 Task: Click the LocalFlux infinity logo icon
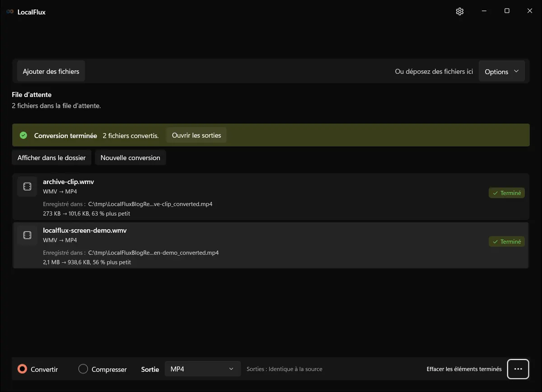coord(10,12)
